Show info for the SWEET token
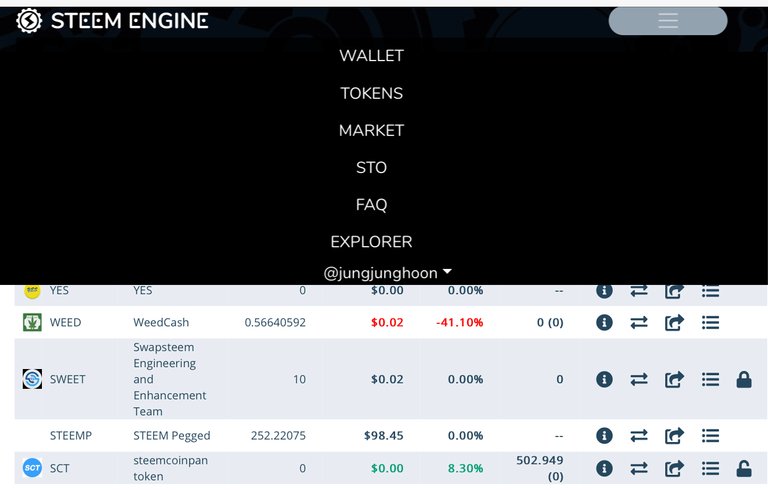 pos(604,379)
